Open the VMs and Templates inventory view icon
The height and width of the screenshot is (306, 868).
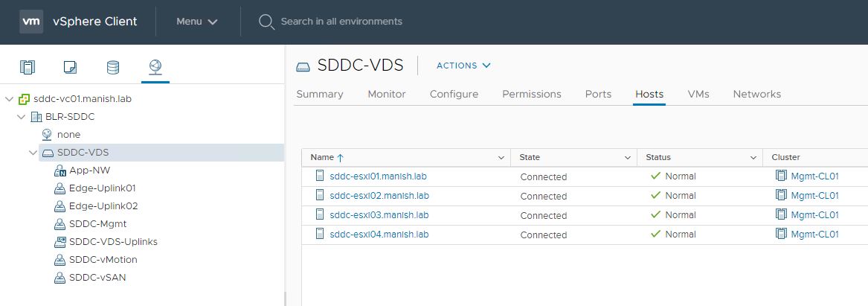click(70, 67)
